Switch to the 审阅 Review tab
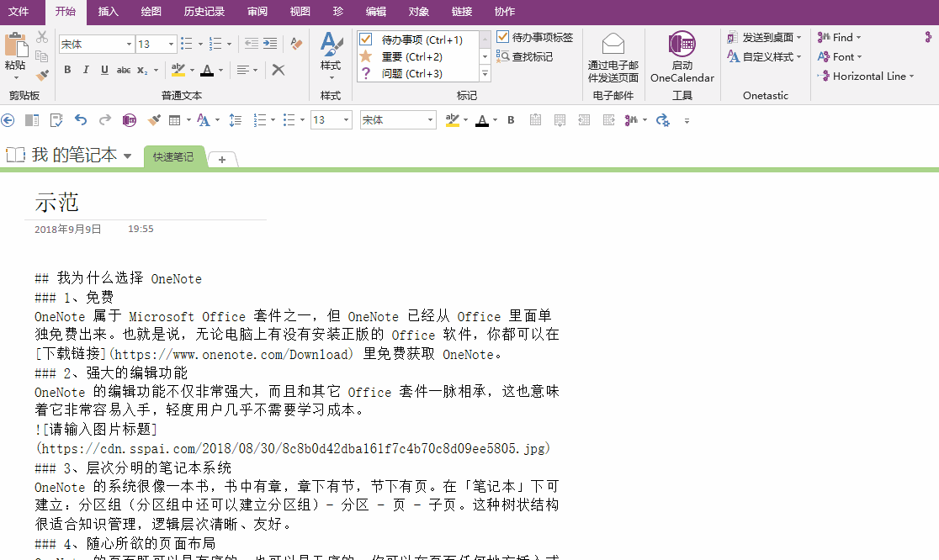Viewport: 939px width, 560px height. [257, 12]
